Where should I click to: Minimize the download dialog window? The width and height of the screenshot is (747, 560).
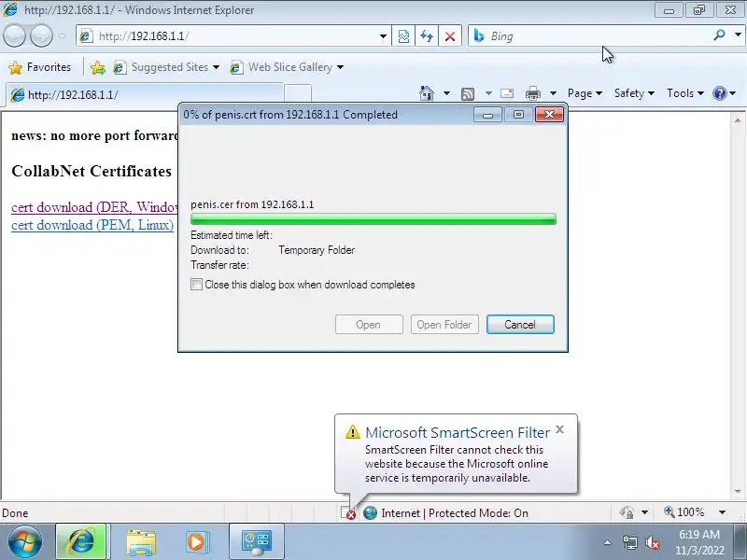pos(487,115)
